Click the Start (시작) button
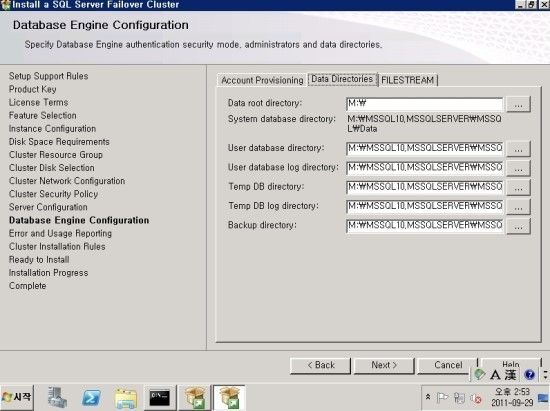The height and width of the screenshot is (411, 550). click(x=17, y=398)
